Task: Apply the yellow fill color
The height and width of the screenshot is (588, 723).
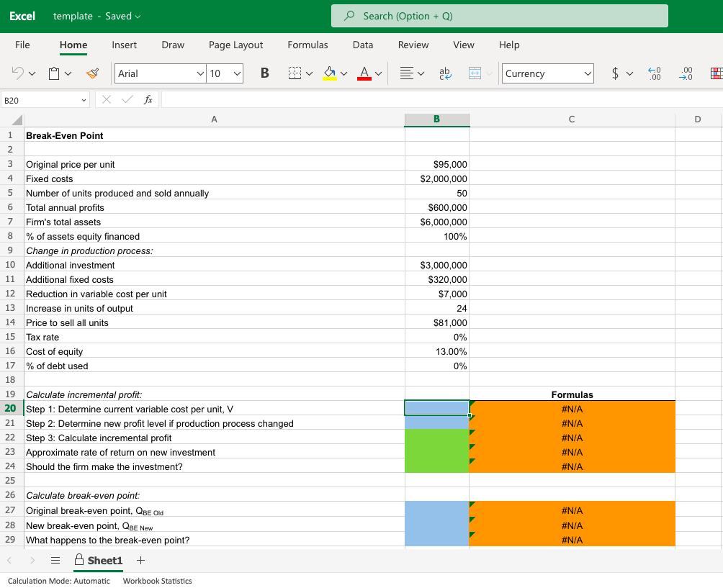Action: coord(328,73)
